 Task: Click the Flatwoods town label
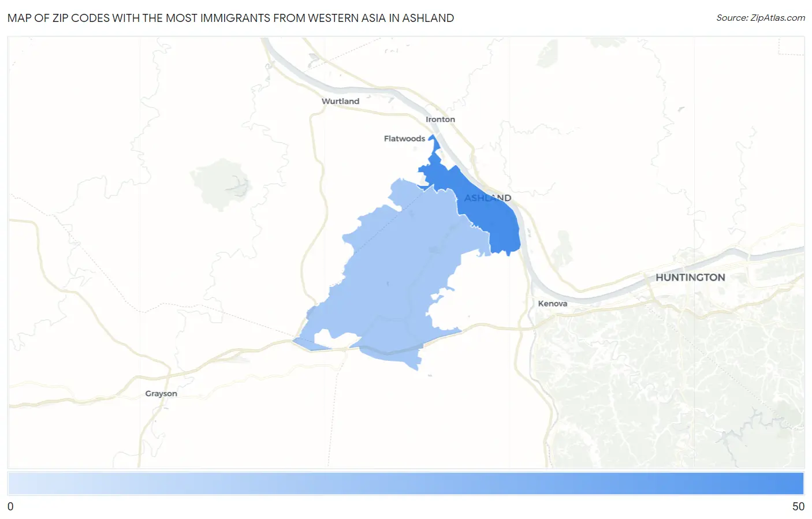[x=404, y=139]
